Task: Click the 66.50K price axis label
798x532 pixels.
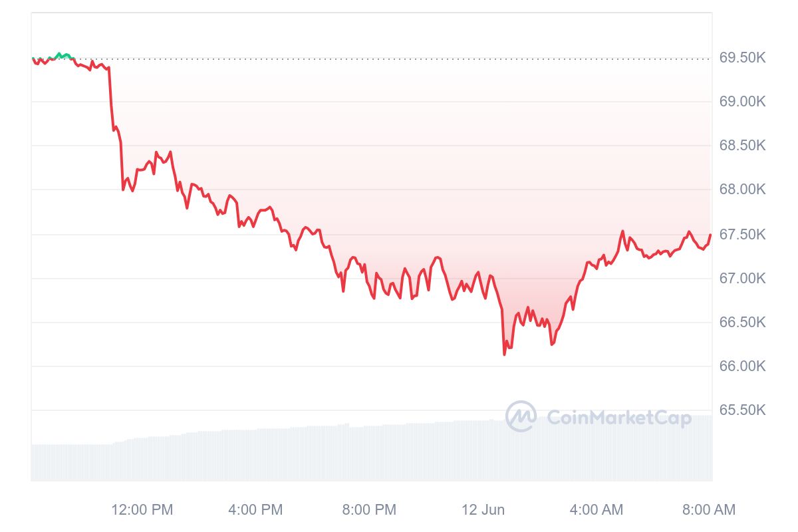Action: tap(742, 322)
